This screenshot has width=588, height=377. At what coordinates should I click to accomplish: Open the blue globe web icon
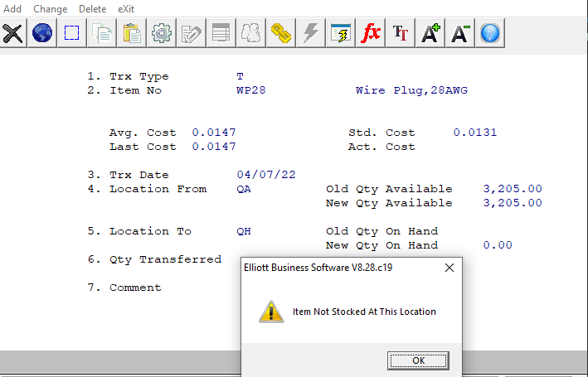42,33
